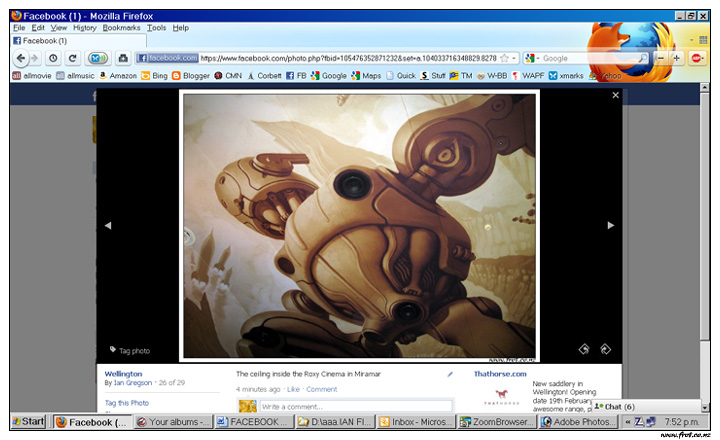Open the tab groups grid icon

703,40
